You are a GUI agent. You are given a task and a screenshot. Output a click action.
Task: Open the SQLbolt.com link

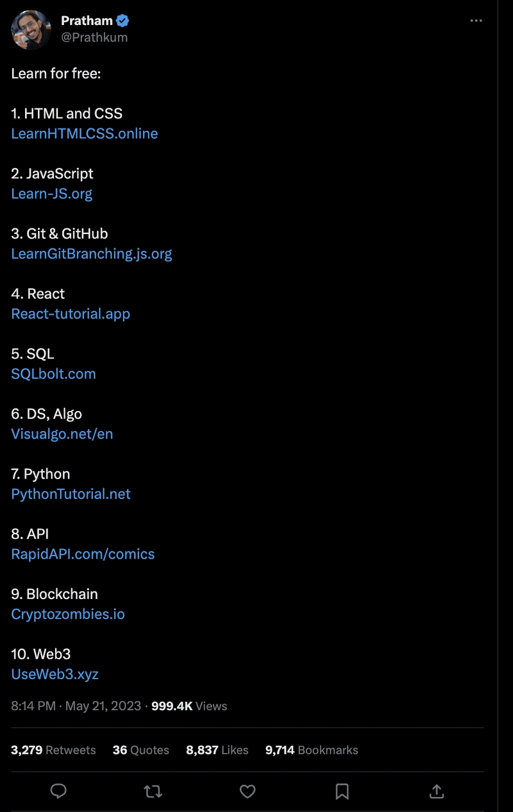tap(53, 374)
